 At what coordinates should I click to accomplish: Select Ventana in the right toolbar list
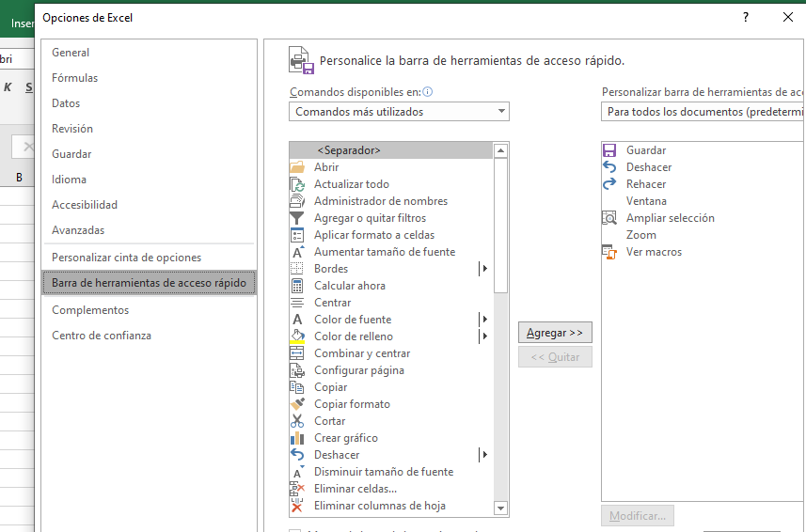pyautogui.click(x=646, y=201)
